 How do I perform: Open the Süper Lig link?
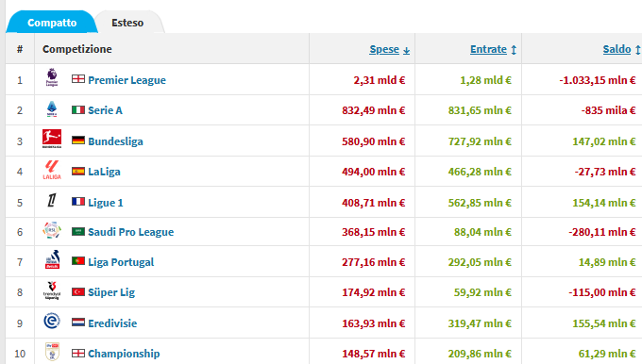(111, 292)
